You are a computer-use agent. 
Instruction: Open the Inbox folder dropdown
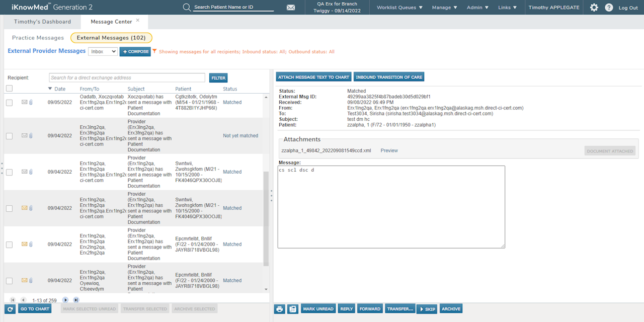(103, 51)
